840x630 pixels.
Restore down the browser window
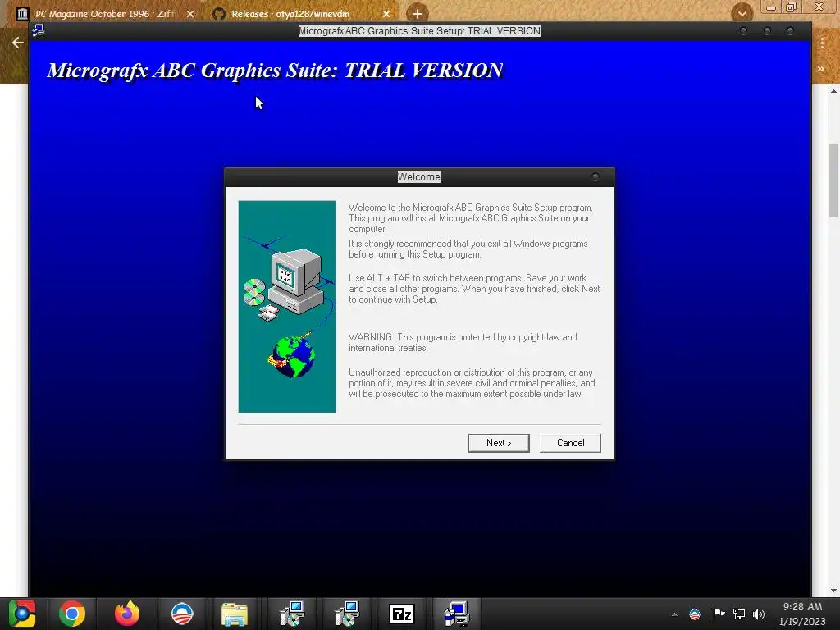[x=791, y=7]
